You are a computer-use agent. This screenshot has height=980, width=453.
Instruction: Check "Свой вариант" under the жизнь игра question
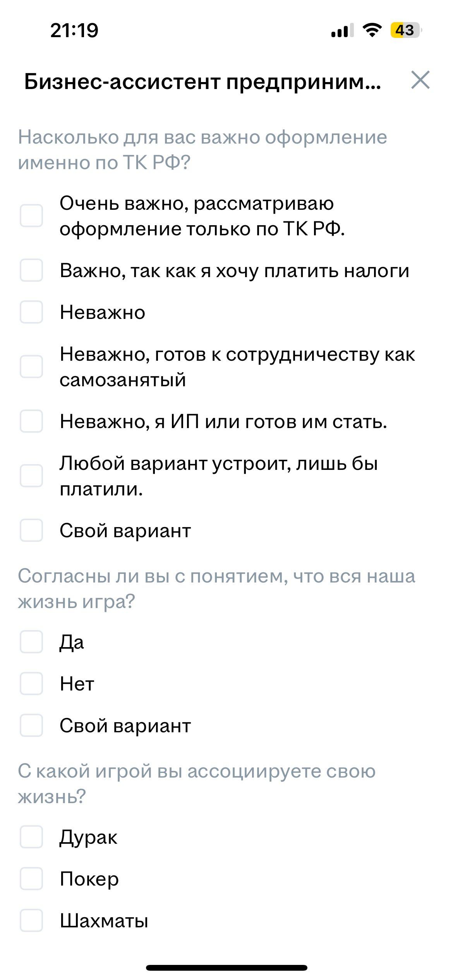tap(31, 725)
